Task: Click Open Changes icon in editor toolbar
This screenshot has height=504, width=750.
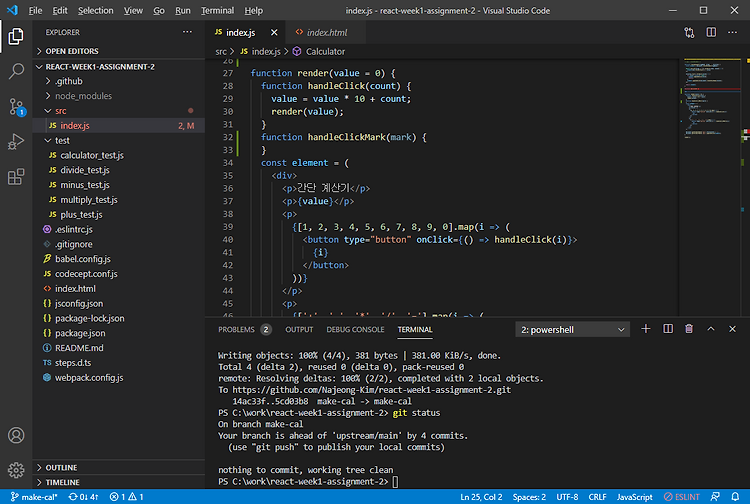Action: click(x=690, y=33)
